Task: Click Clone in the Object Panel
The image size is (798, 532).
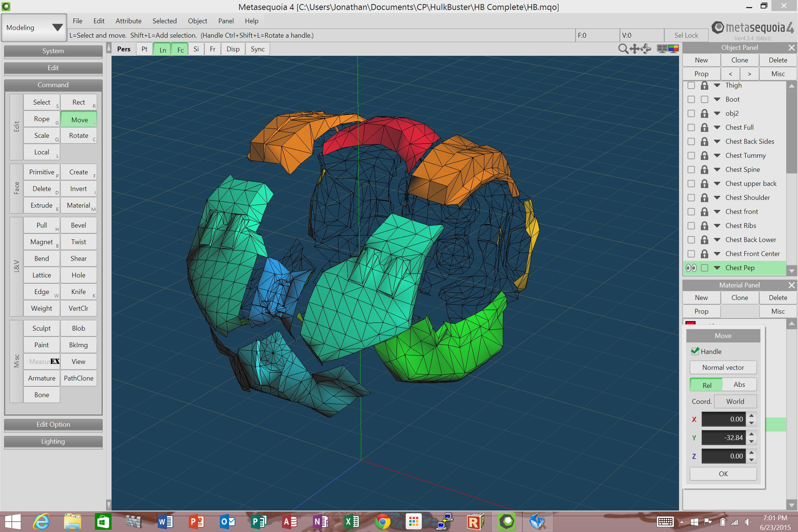Action: pos(740,60)
